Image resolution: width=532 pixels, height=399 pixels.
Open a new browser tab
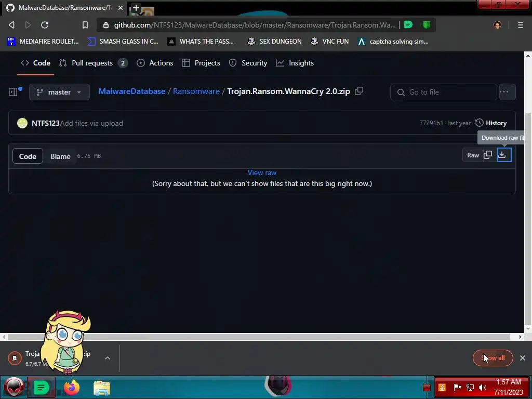tap(136, 8)
